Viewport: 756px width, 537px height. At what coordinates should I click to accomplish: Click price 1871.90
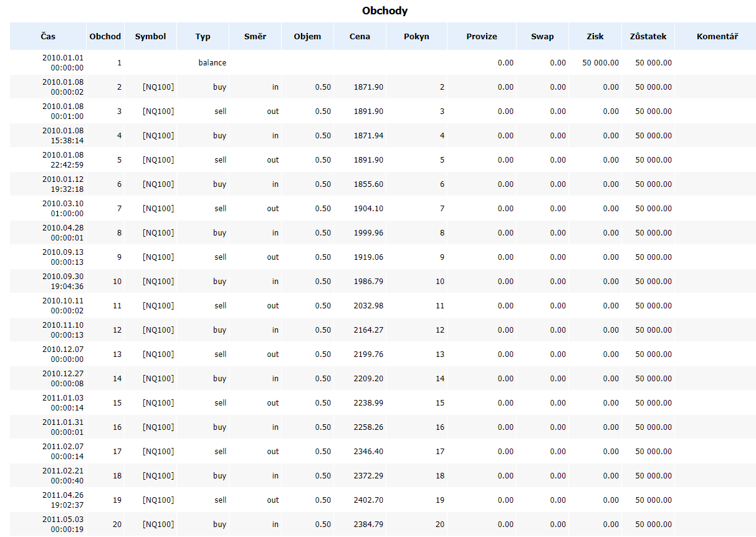point(368,87)
